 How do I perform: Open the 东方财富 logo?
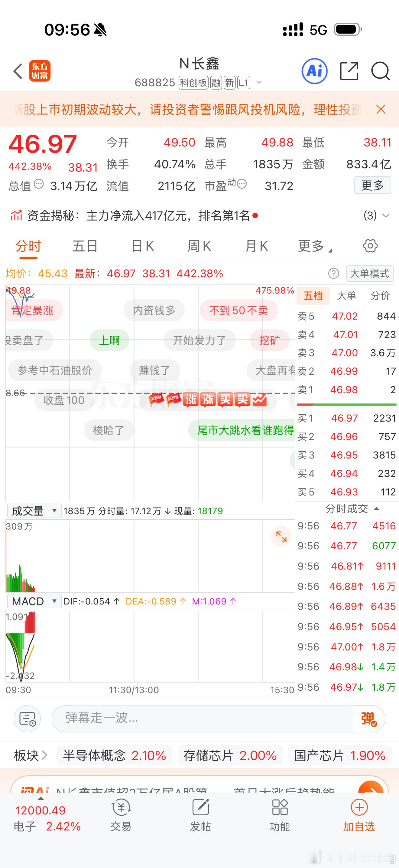click(x=40, y=71)
